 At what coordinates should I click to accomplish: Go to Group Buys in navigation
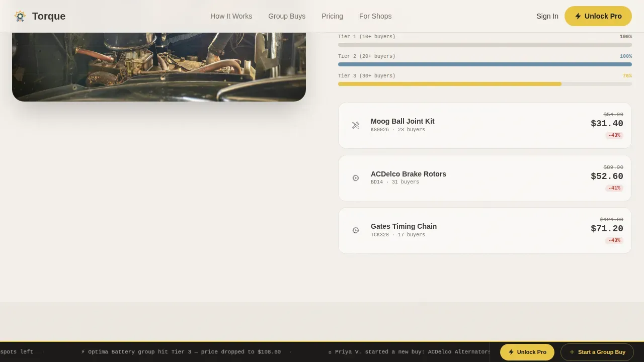287,16
